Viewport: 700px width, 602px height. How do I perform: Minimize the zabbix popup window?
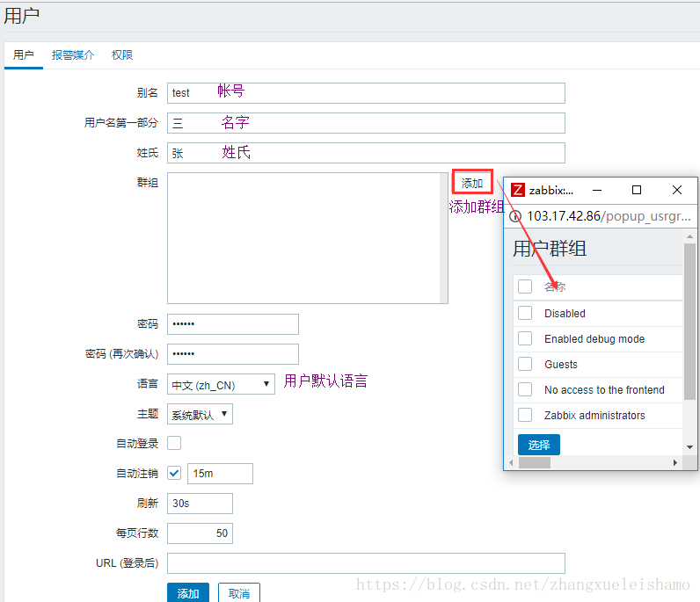click(597, 190)
